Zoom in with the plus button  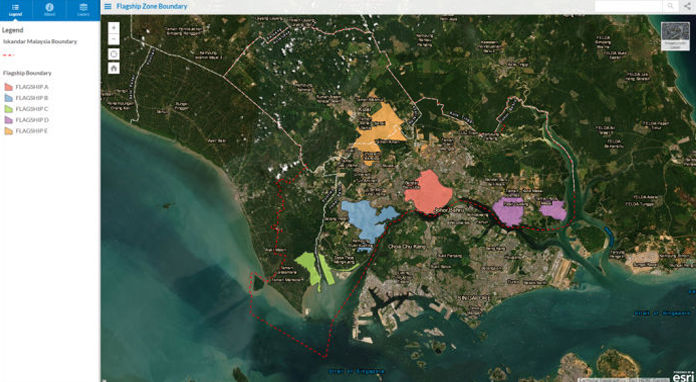point(114,28)
